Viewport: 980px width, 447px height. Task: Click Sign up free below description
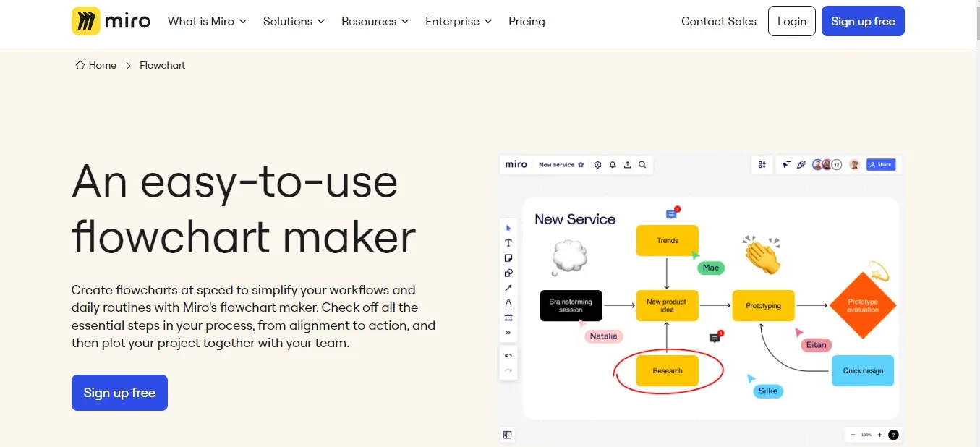pyautogui.click(x=119, y=393)
